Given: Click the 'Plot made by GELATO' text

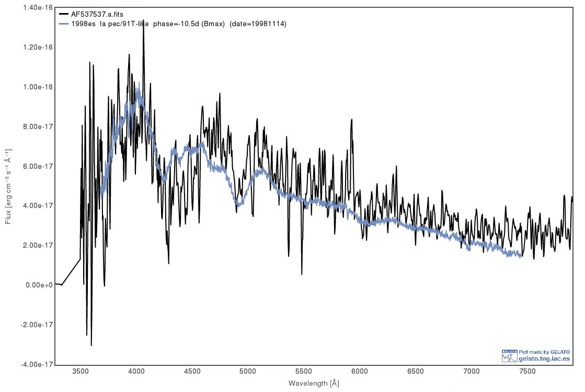Looking at the screenshot, I should (544, 352).
